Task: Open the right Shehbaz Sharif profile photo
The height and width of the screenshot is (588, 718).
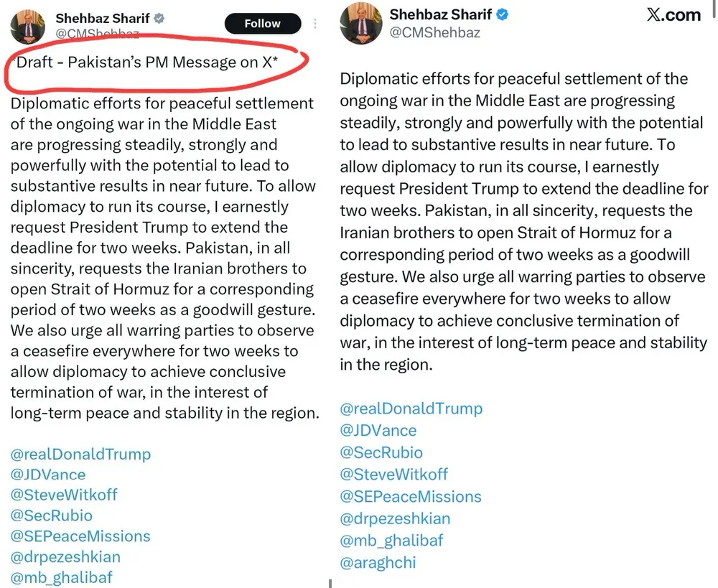Action: (x=360, y=23)
